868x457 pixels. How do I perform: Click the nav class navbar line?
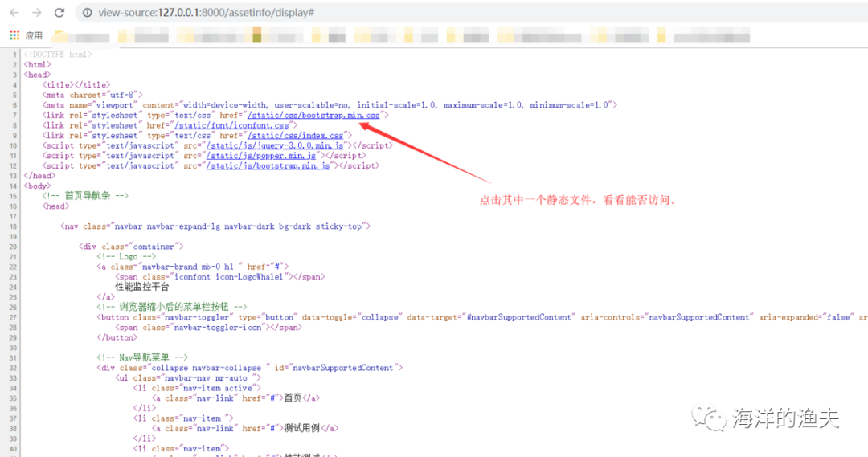click(215, 226)
